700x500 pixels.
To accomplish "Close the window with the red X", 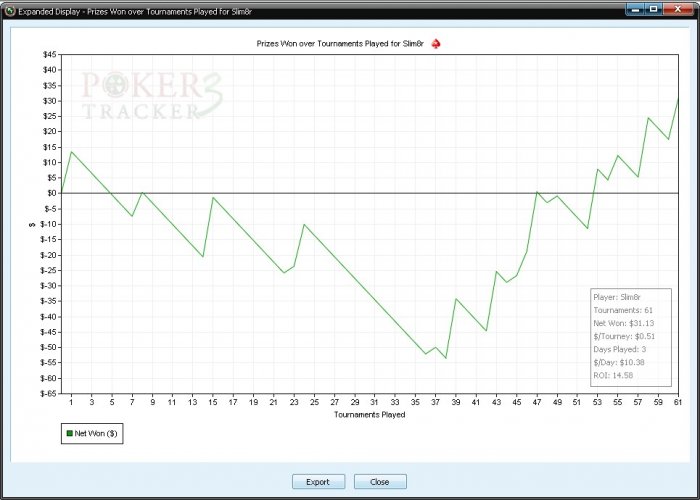I will tap(678, 9).
